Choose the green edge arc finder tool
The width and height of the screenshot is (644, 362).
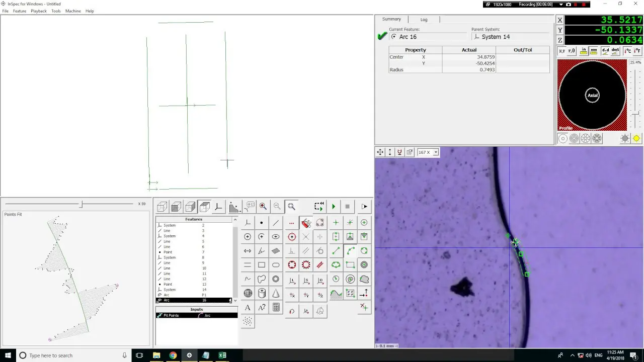pyautogui.click(x=350, y=251)
